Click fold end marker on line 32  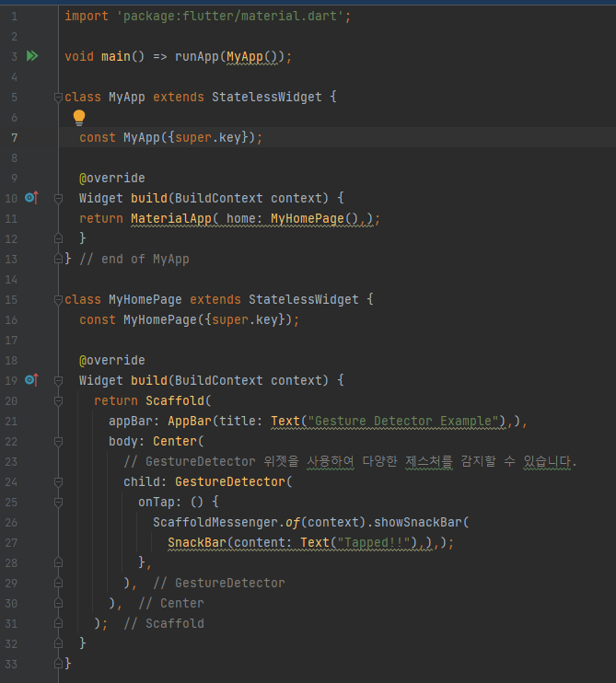click(x=58, y=643)
